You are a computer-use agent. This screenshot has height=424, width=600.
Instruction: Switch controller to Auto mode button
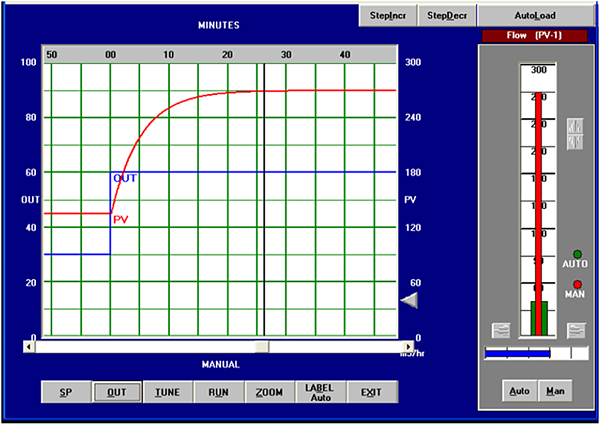pos(520,391)
